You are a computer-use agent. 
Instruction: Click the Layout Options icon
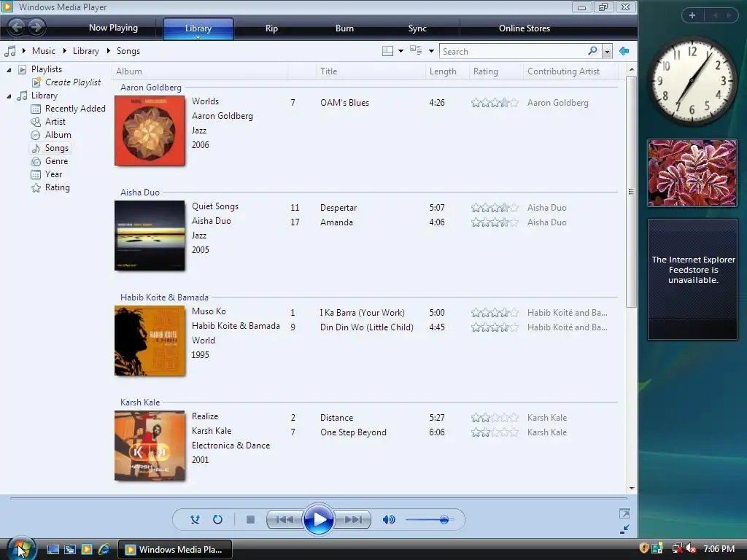pyautogui.click(x=388, y=51)
